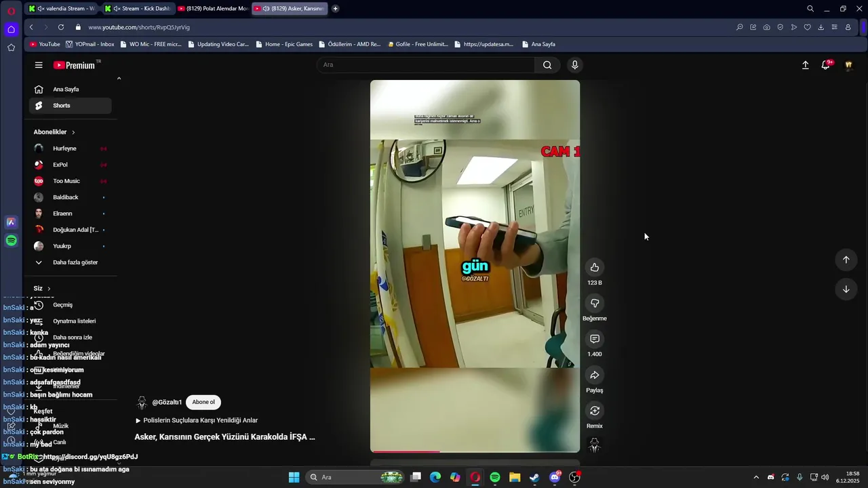This screenshot has width=868, height=488.
Task: Open the Opera sidebar home icon
Action: pyautogui.click(x=11, y=29)
